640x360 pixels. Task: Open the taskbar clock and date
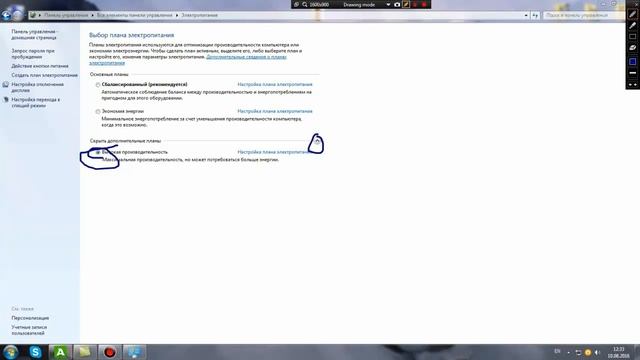coord(618,352)
